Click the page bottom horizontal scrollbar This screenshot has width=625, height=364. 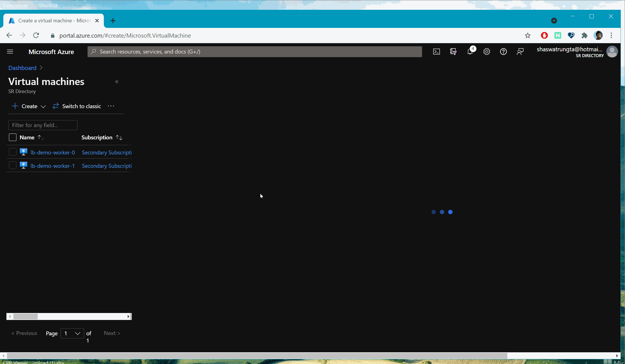click(257, 356)
